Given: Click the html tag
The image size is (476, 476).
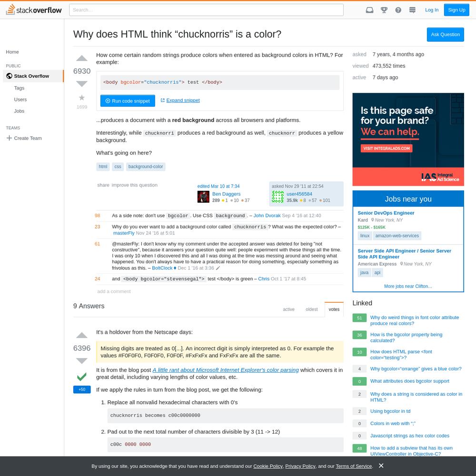Looking at the screenshot, I should (103, 167).
